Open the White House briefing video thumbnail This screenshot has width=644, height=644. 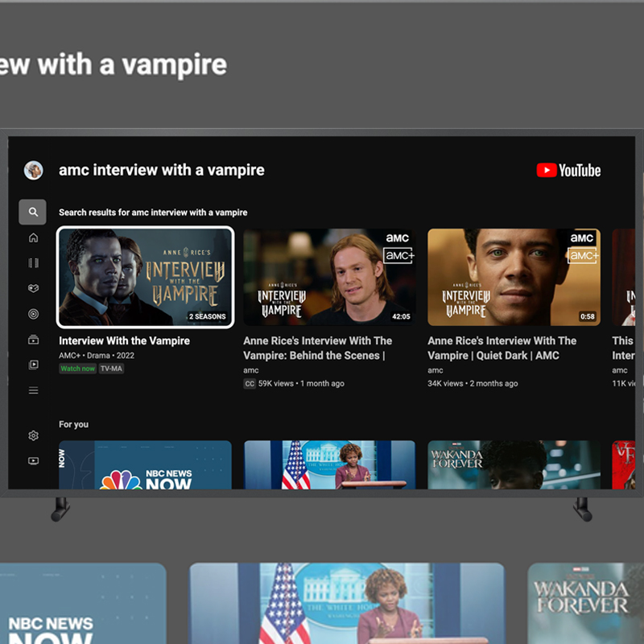(x=329, y=465)
